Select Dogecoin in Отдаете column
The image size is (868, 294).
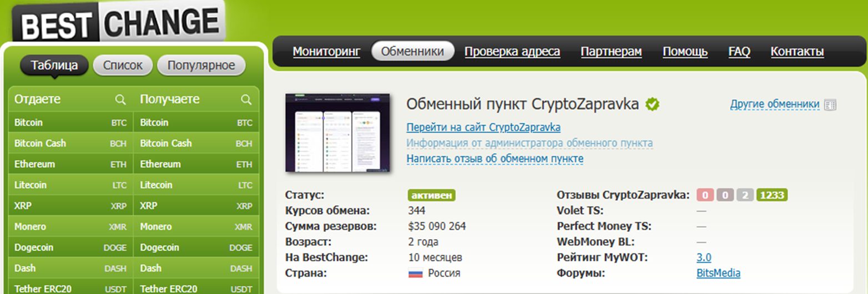70,247
